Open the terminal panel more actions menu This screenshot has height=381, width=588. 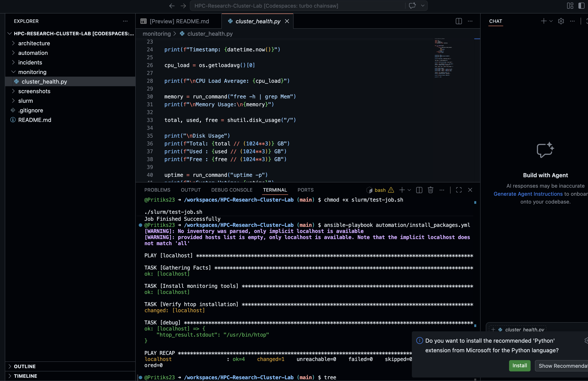tap(442, 190)
